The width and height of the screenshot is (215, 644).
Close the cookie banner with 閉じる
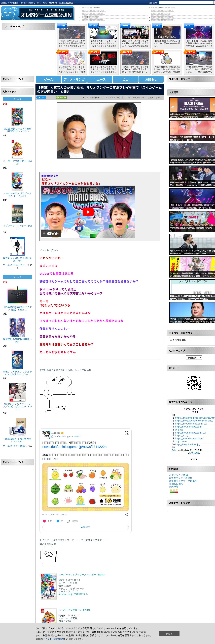coord(169,633)
